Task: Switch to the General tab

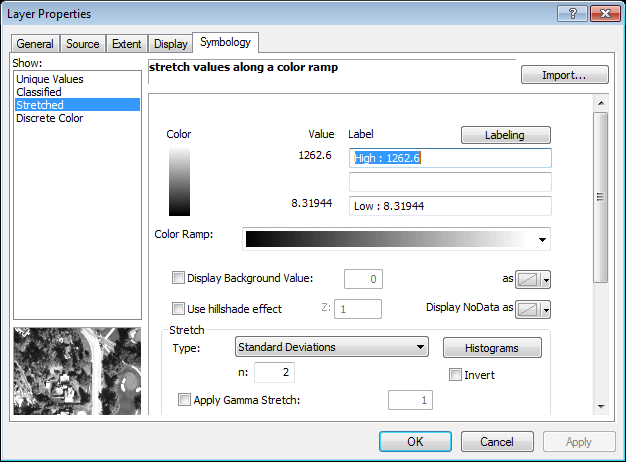Action: 35,44
